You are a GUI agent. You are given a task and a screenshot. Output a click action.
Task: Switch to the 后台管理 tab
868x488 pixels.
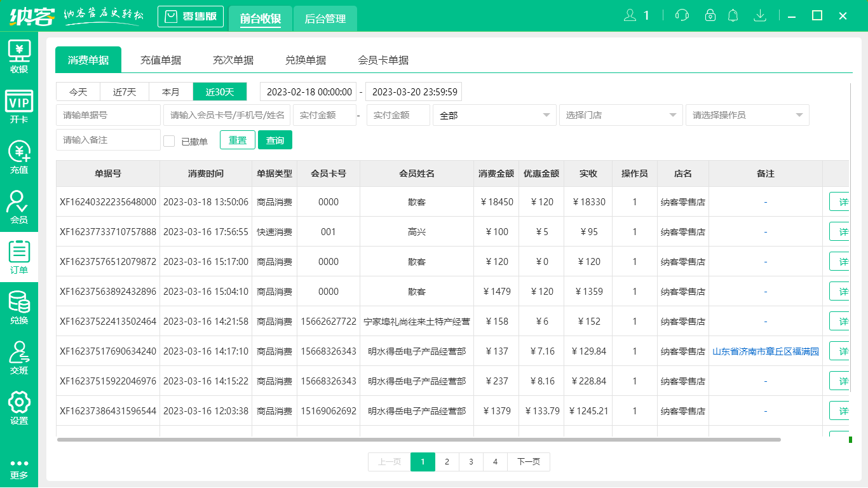(x=325, y=19)
